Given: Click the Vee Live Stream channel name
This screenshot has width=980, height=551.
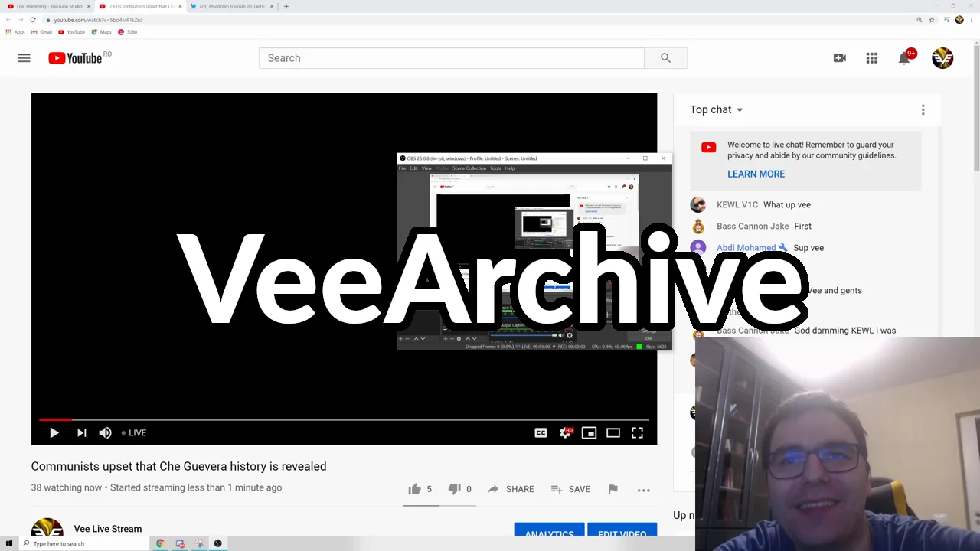Looking at the screenshot, I should click(108, 529).
